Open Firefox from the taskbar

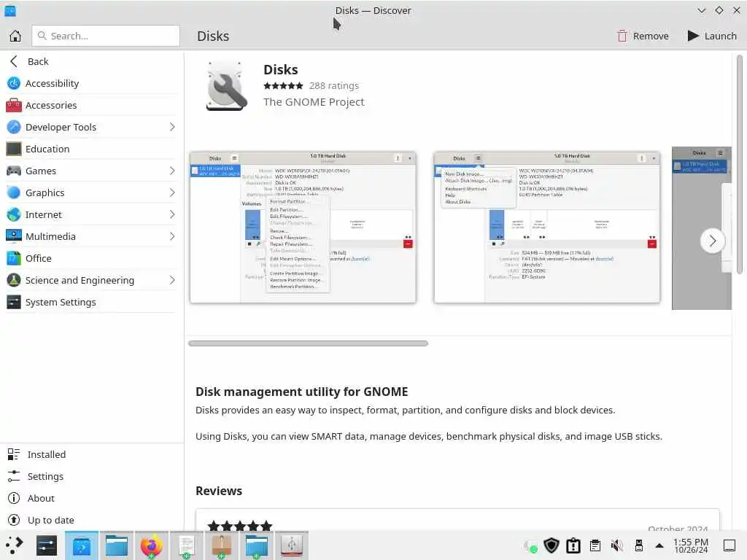[x=152, y=545]
